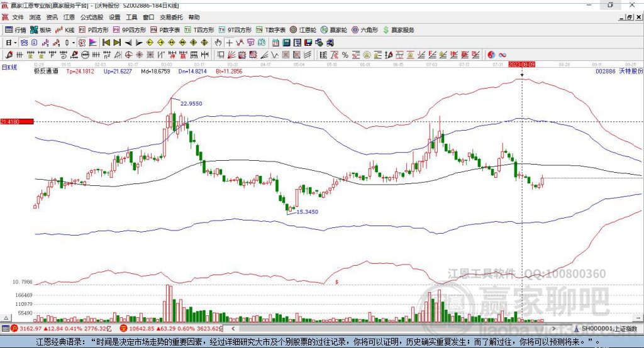Step chart left with black left arrow
The width and height of the screenshot is (644, 348).
(128, 43)
